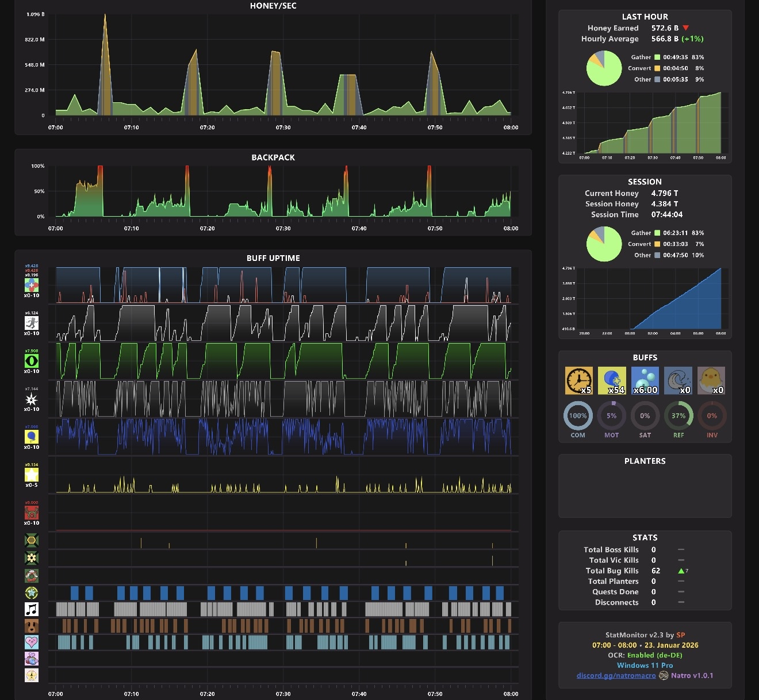Viewport: 759px width, 700px height.
Task: Select the blue balloon buff icon on yellow
Action: click(32, 437)
